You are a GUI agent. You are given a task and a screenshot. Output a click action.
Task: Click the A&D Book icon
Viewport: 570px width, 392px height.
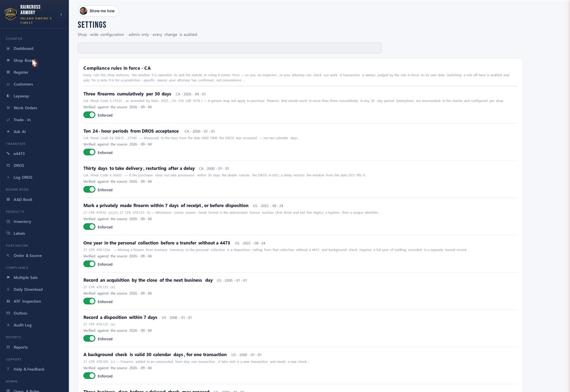(8, 200)
